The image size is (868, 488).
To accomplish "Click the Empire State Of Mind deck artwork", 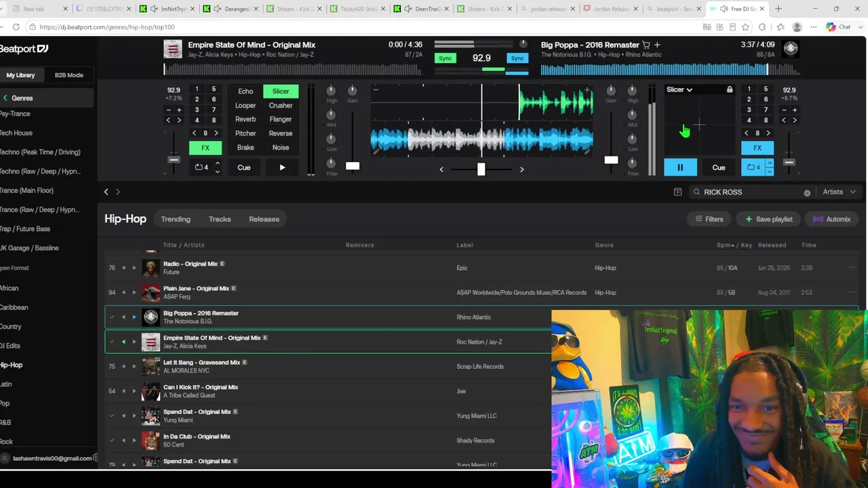I will coord(173,49).
